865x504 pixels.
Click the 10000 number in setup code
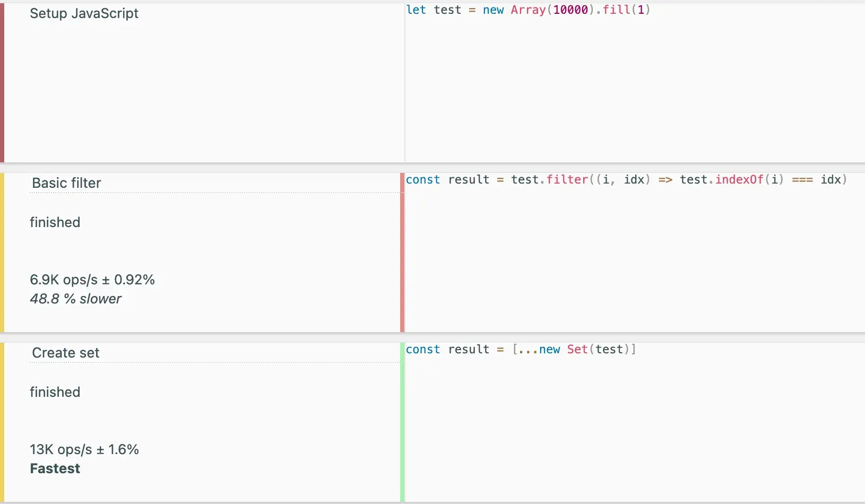point(570,10)
